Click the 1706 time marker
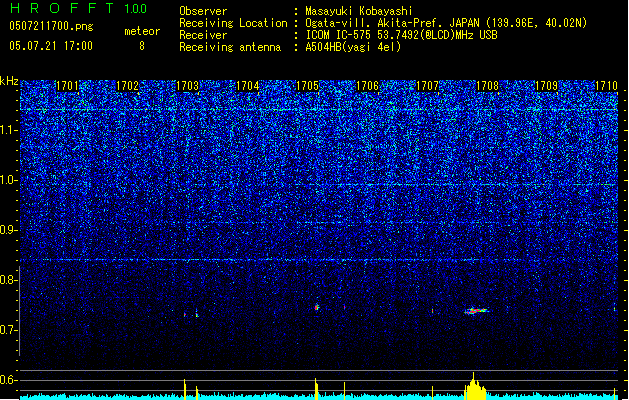The height and width of the screenshot is (400, 629). point(367,86)
